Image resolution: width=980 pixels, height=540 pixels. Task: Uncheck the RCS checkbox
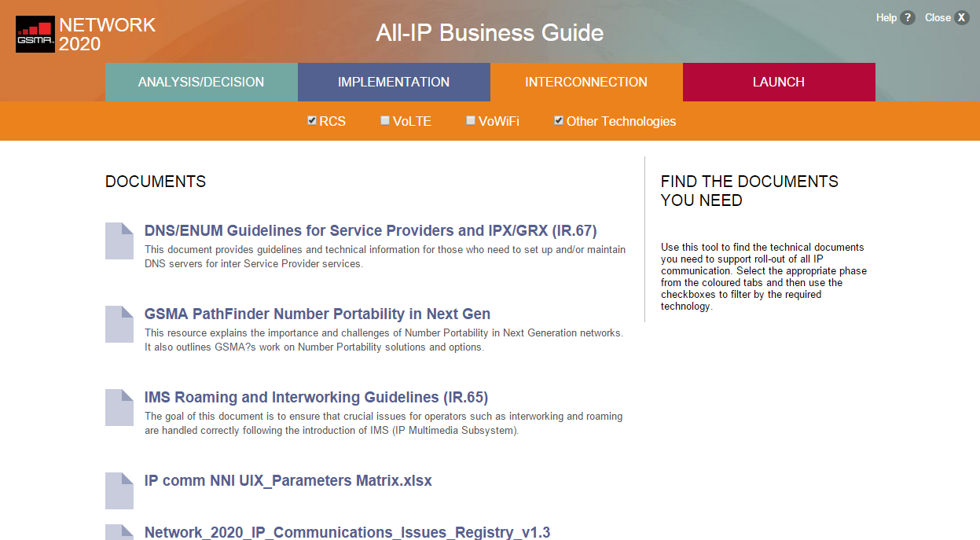tap(312, 120)
